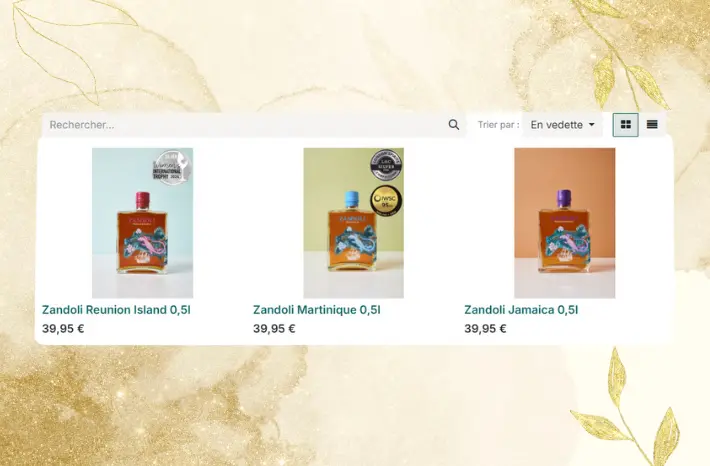This screenshot has width=710, height=466.
Task: Open the En vedette sort dropdown
Action: (x=562, y=125)
